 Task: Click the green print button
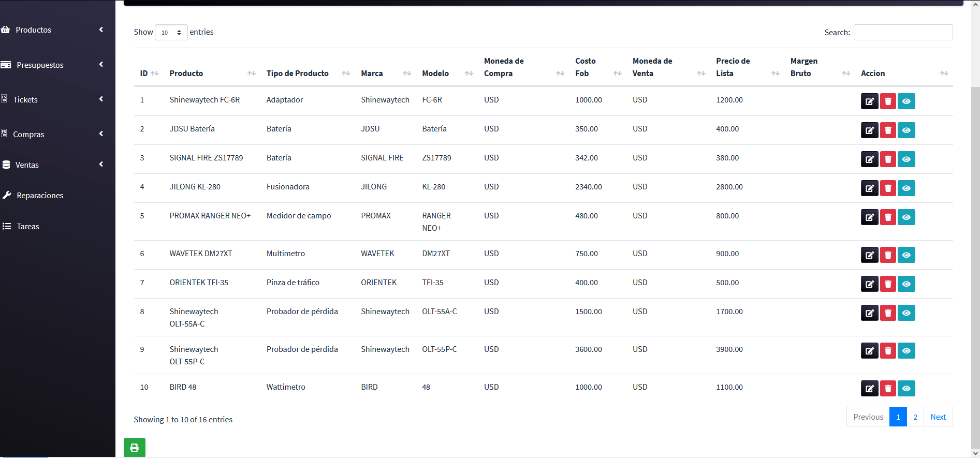coord(135,448)
